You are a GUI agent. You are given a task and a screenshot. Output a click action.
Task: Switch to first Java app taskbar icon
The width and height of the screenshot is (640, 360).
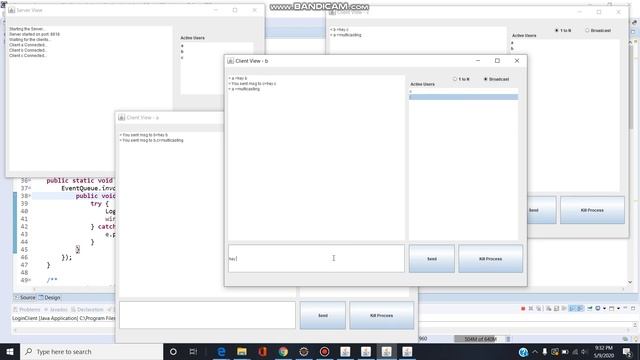(345, 351)
